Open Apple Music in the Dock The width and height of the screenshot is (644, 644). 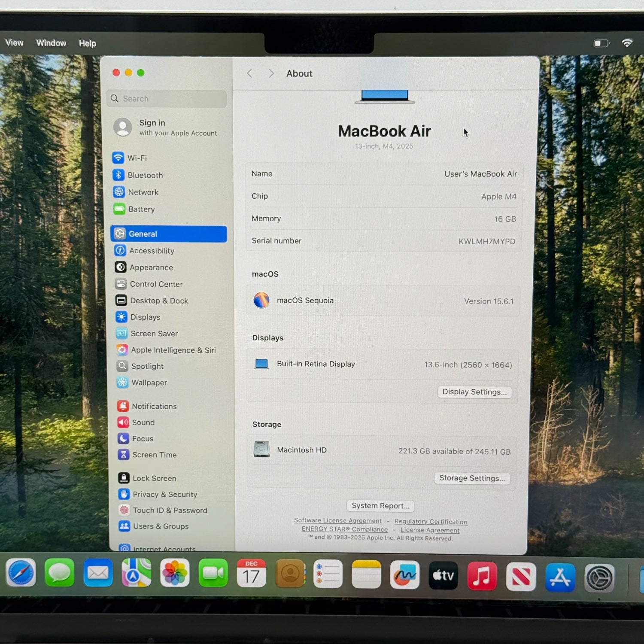pos(482,576)
